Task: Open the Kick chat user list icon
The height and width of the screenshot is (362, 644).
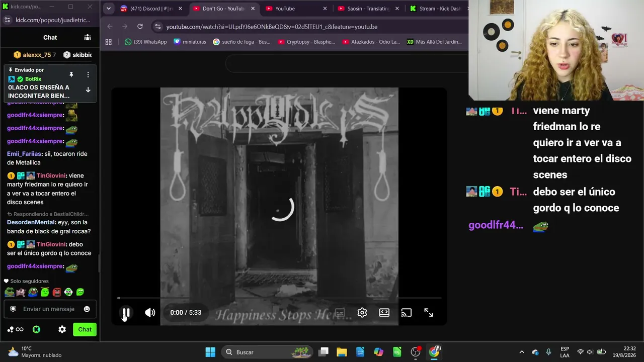Action: pyautogui.click(x=88, y=37)
